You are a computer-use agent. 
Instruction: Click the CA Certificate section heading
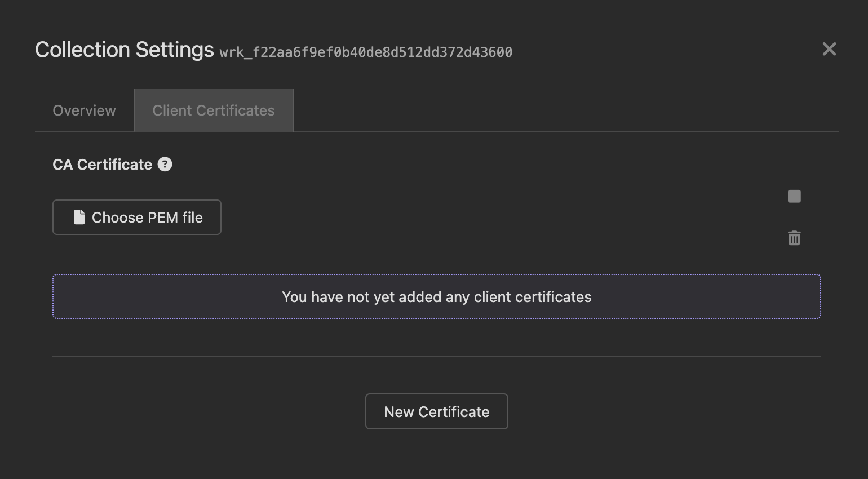click(x=102, y=165)
